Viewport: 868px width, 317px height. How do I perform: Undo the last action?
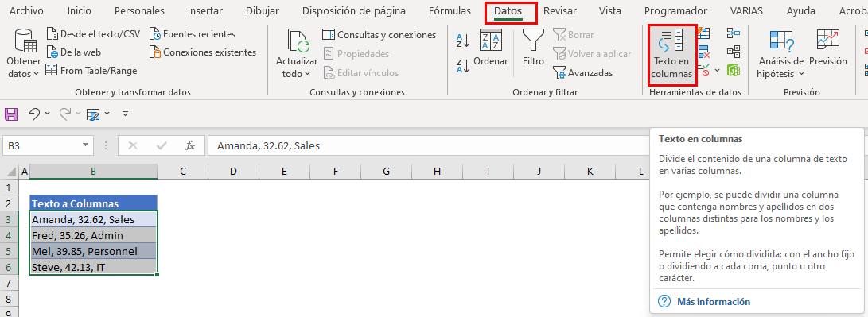point(33,114)
